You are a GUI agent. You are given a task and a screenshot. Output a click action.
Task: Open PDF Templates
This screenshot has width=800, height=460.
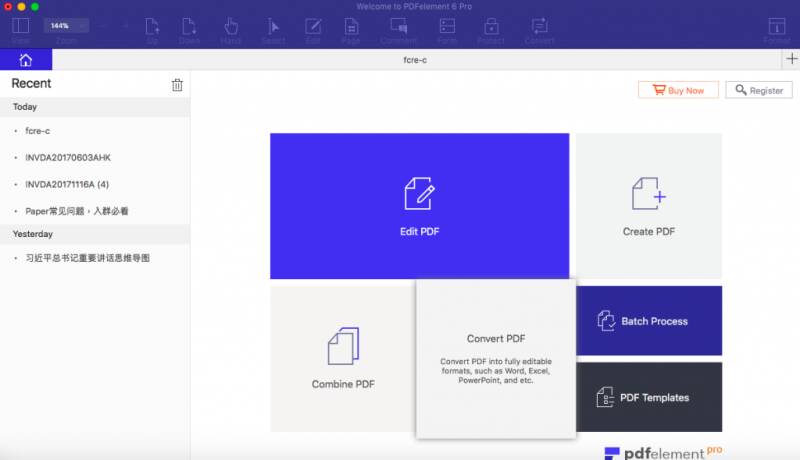click(649, 397)
